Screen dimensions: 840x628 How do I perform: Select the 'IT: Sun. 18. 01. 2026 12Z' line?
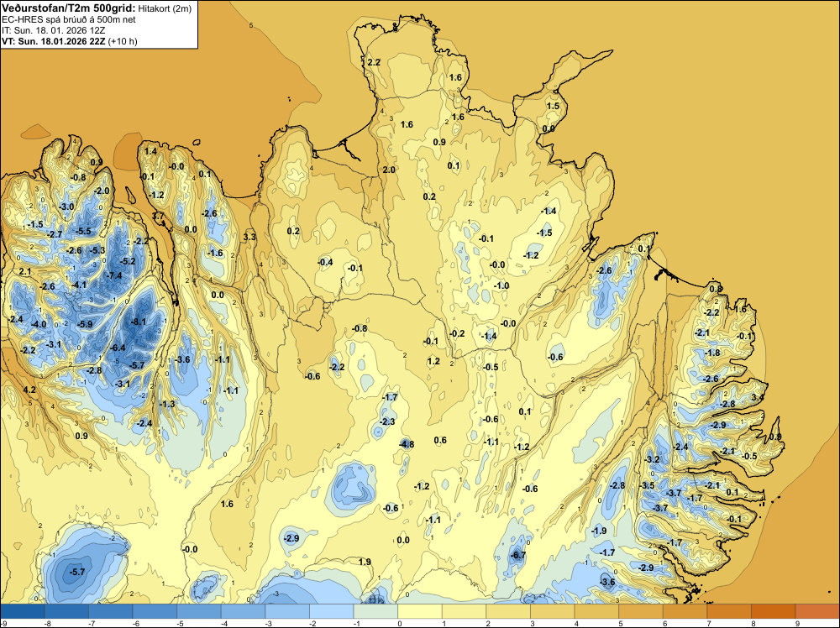point(54,30)
